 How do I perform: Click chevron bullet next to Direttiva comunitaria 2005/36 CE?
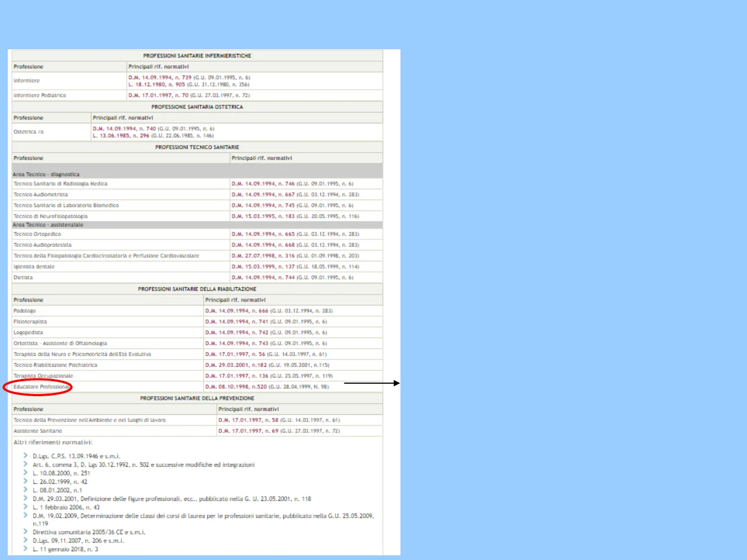point(25,531)
